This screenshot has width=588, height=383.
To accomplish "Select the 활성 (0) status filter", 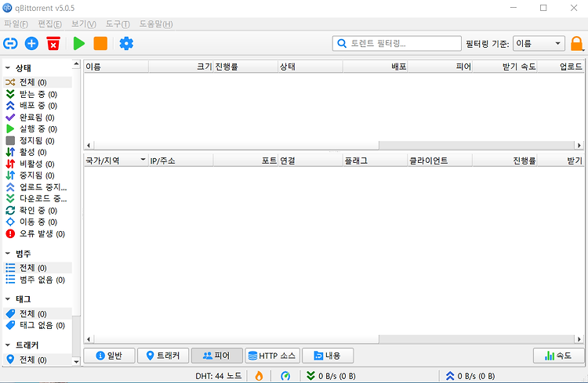I will 38,152.
